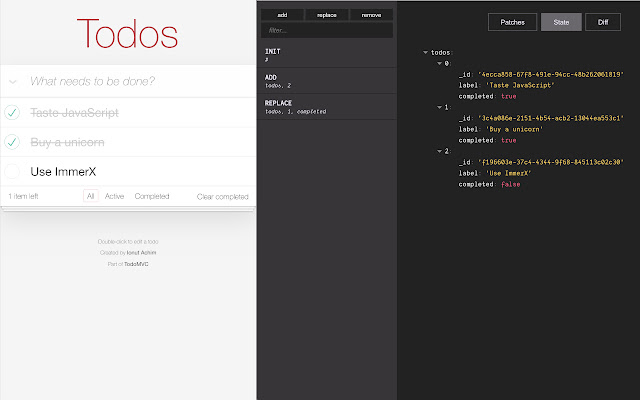Click the _id value starting '4ecca858'

click(551, 74)
